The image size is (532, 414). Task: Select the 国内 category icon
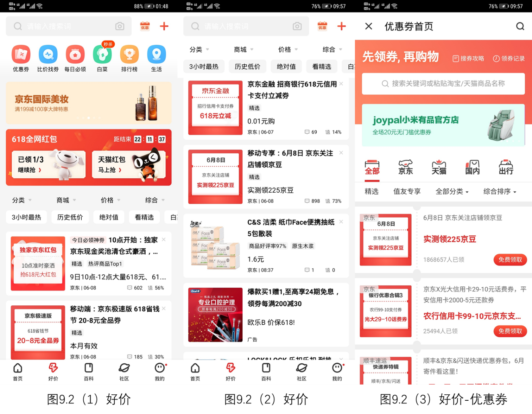pyautogui.click(x=472, y=167)
